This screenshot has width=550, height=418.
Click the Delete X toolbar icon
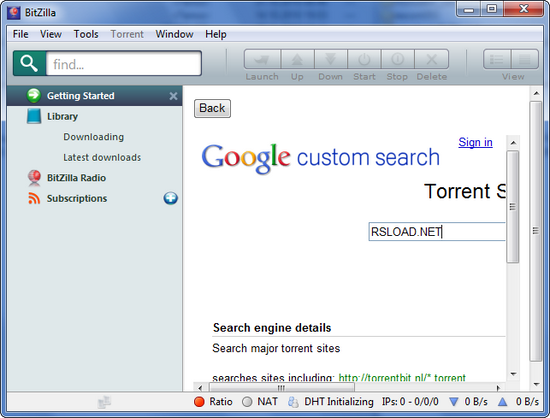tap(431, 59)
